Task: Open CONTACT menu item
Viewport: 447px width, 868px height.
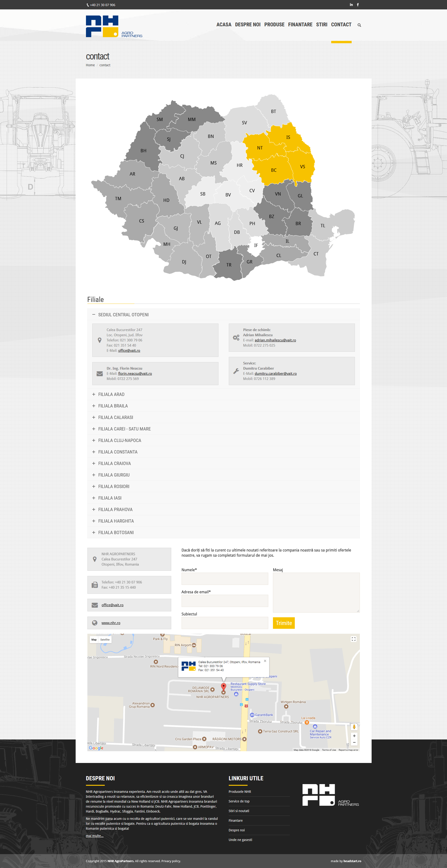Action: [341, 25]
